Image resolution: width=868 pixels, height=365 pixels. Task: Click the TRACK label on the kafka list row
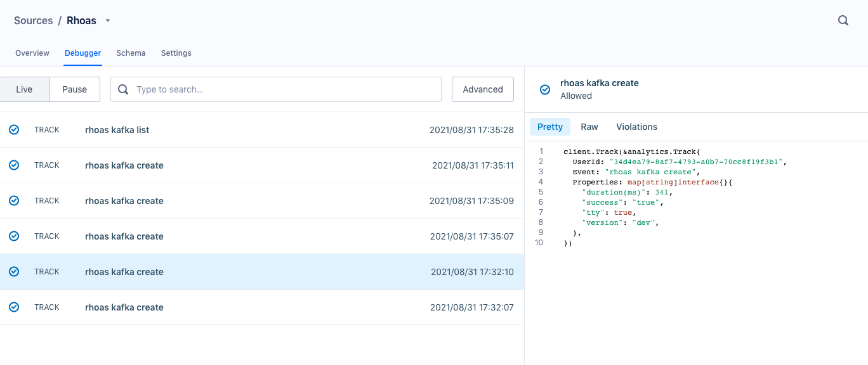coord(47,130)
